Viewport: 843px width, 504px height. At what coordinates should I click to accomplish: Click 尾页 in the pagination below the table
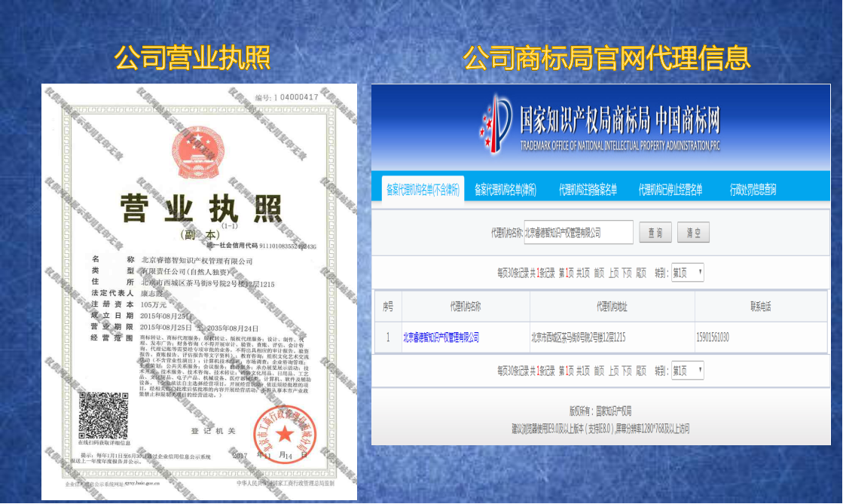641,371
